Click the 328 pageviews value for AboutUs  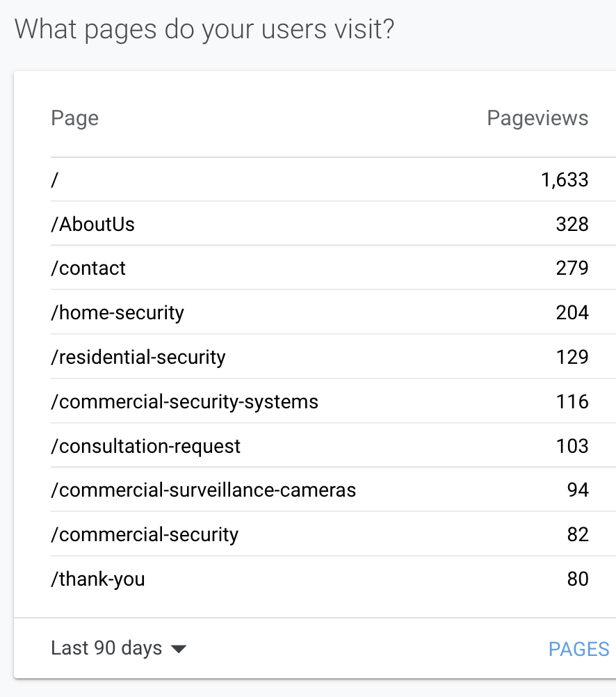(572, 224)
